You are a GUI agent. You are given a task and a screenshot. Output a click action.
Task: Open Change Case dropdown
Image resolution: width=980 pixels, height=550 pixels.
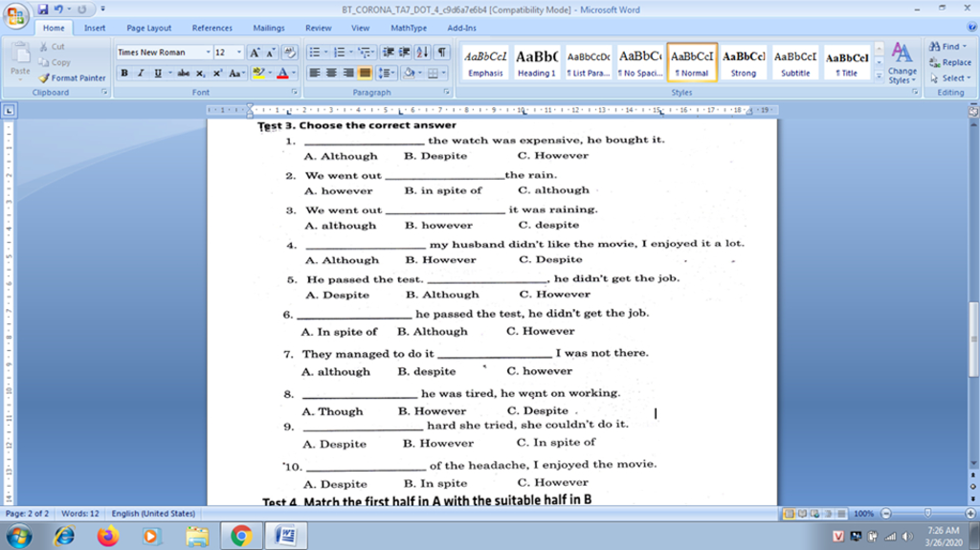236,73
